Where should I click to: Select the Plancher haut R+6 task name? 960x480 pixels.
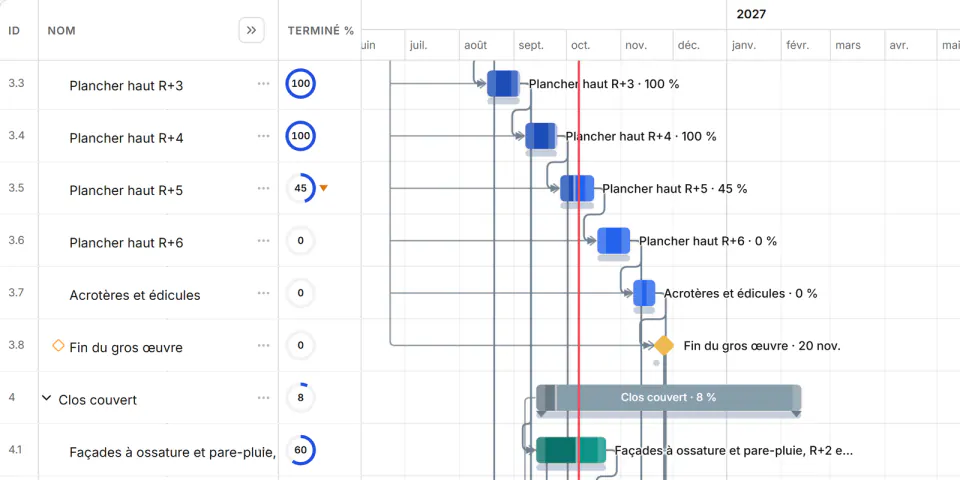point(126,243)
